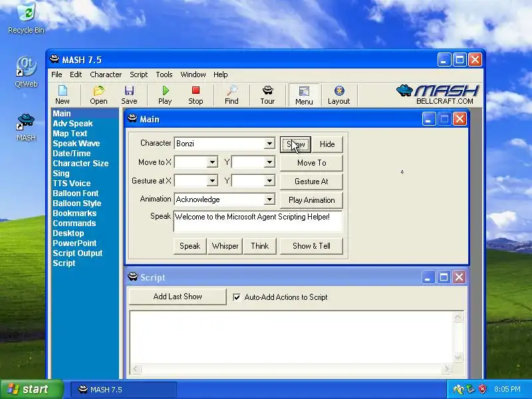Screen dimensions: 532x399
Task: Select PowerPoint in the sidebar
Action: pyautogui.click(x=74, y=243)
